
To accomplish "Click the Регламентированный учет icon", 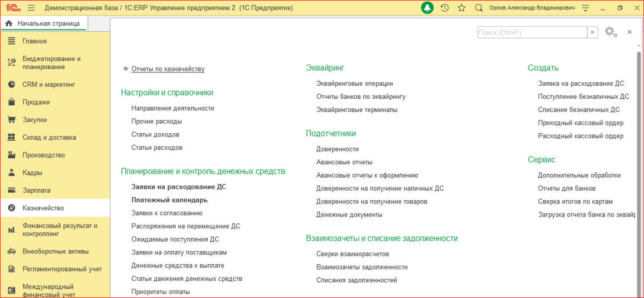I will pyautogui.click(x=11, y=269).
